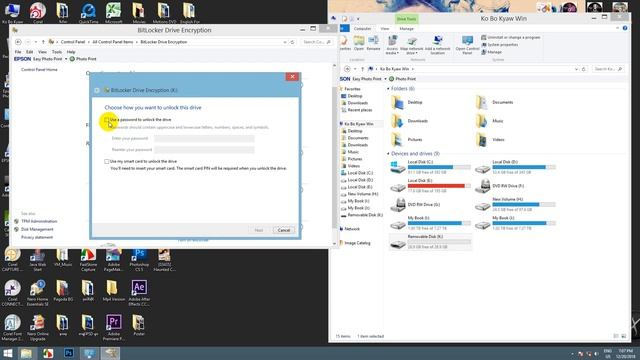Open Edit menu in BitLocker control panel window
The width and height of the screenshot is (640, 360).
click(30, 52)
